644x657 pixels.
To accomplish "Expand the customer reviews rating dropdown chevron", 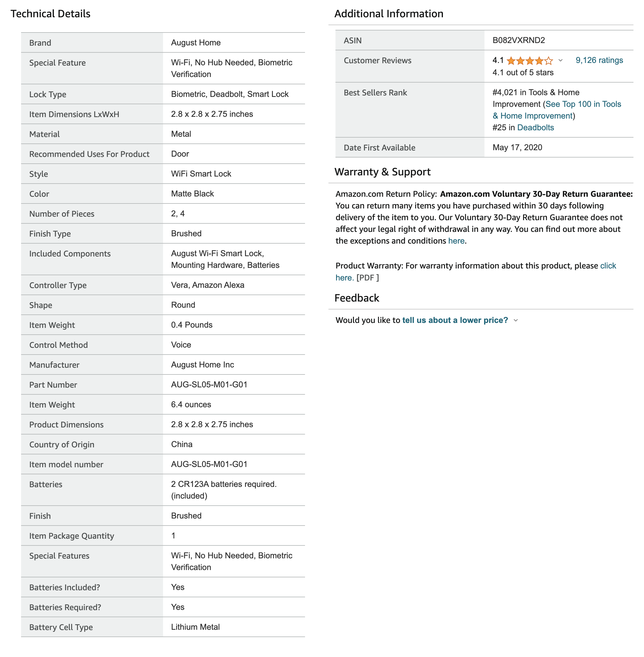I will pos(561,61).
